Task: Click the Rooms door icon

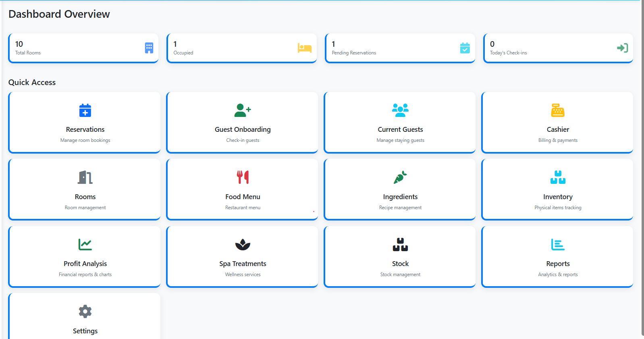Action: point(85,177)
